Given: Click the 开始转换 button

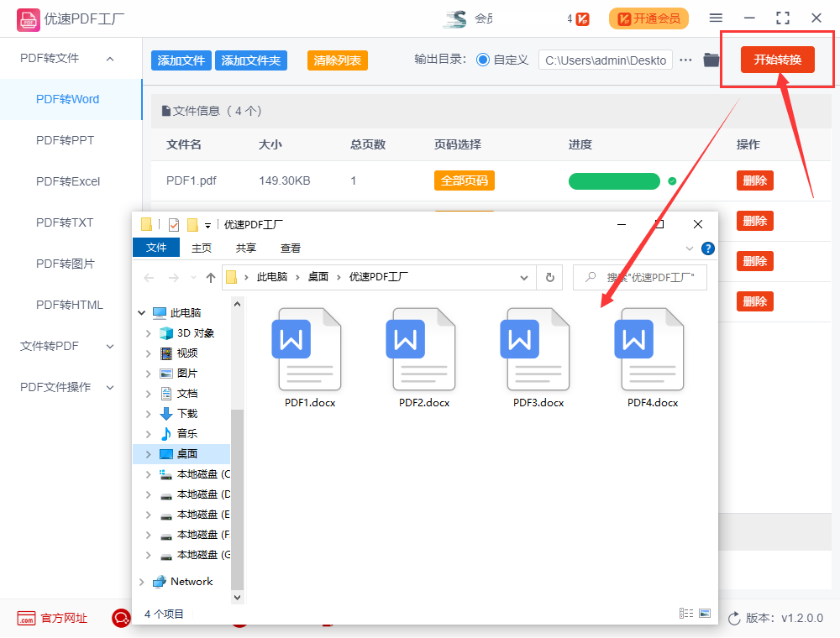Looking at the screenshot, I should pos(775,60).
